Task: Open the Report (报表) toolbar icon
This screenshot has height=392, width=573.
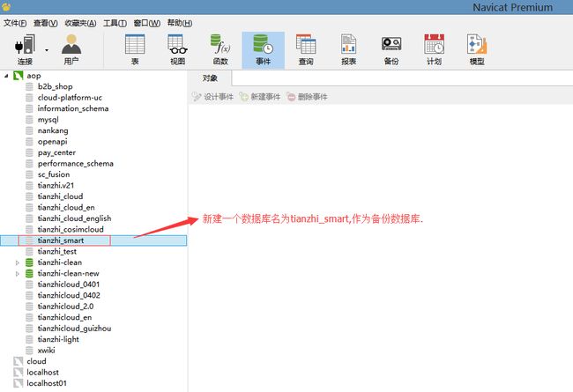Action: 348,49
